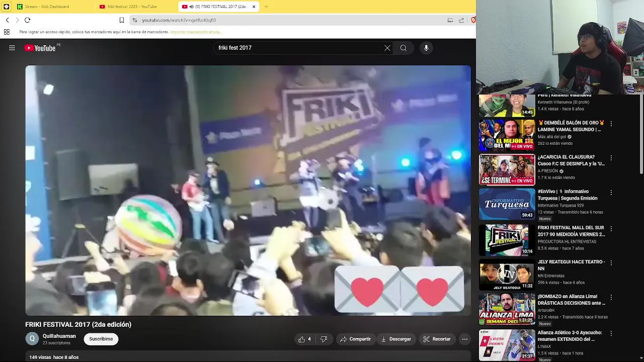644x362 pixels.
Task: Open the cast screen icon in the address bar
Action: tap(450, 20)
